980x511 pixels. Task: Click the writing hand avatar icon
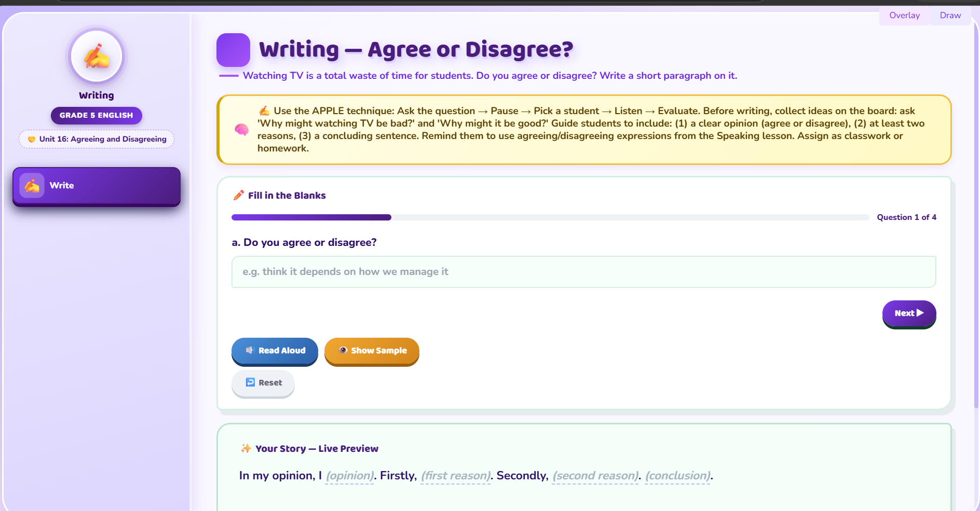pos(97,56)
